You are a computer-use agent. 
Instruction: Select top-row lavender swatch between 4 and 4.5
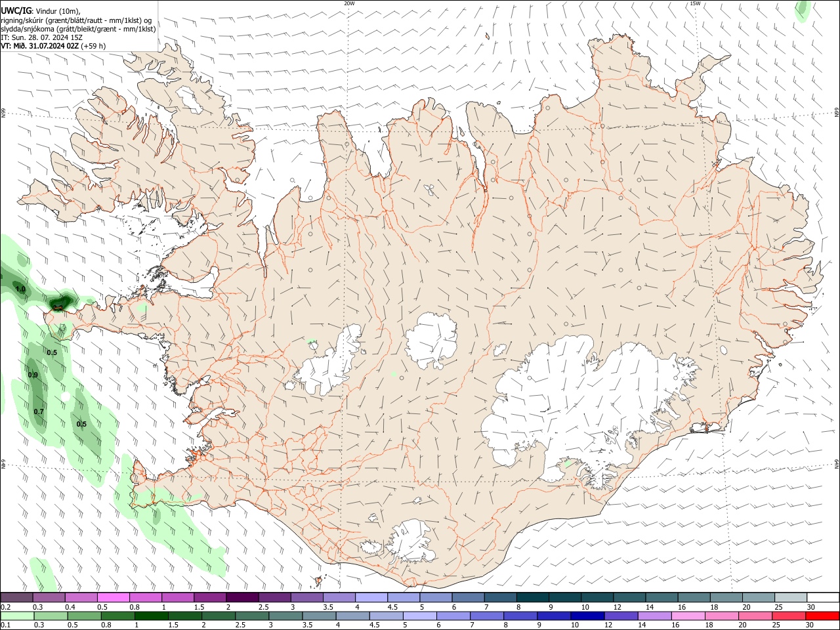(370, 598)
